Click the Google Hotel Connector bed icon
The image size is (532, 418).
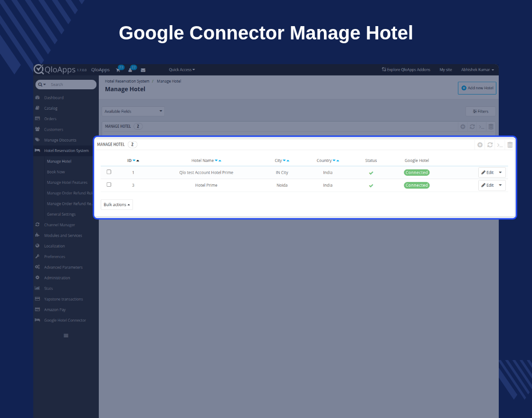tap(38, 320)
